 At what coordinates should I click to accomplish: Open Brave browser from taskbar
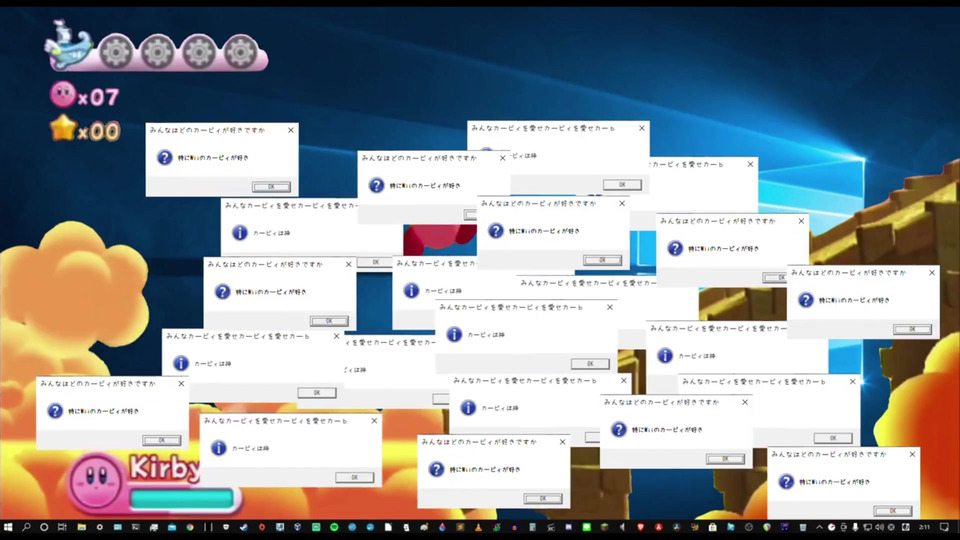point(640,527)
